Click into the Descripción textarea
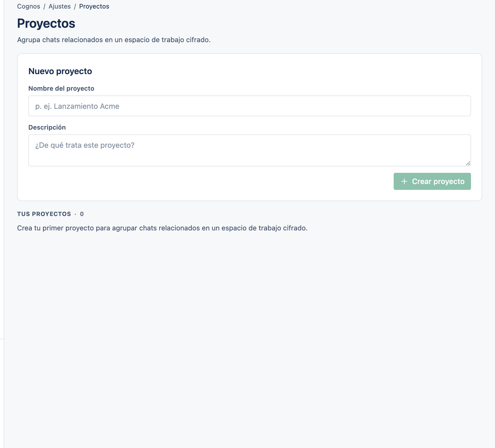The width and height of the screenshot is (495, 448). click(x=249, y=150)
